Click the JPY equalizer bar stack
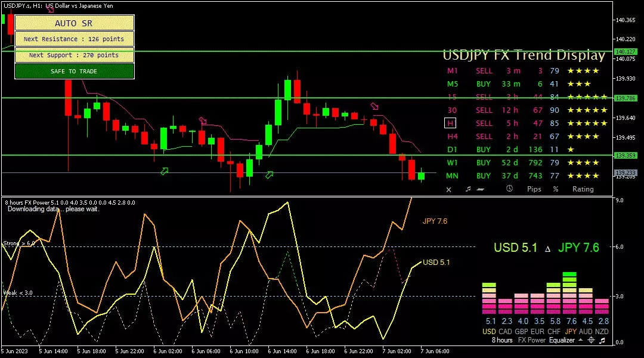 [569, 292]
